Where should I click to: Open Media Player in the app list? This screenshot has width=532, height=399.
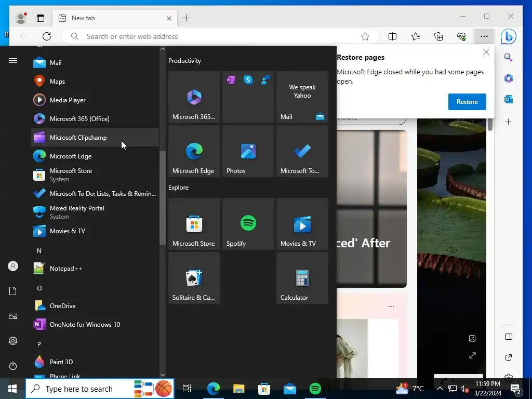[95, 100]
